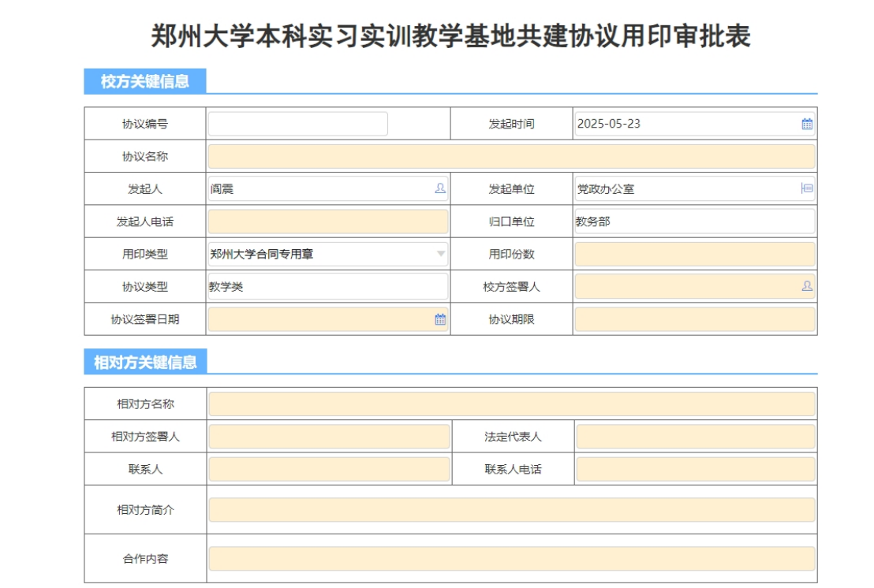Click the form title 郑州大学本科实习实训教学基地共建协议用印审批表
The height and width of the screenshot is (588, 874).
coord(451,36)
